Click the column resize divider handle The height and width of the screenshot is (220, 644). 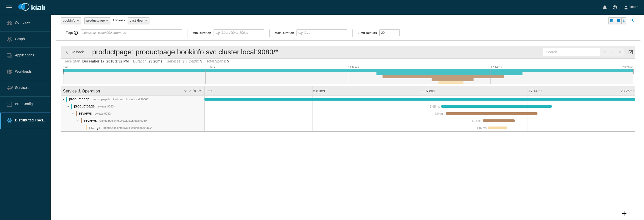(x=203, y=93)
